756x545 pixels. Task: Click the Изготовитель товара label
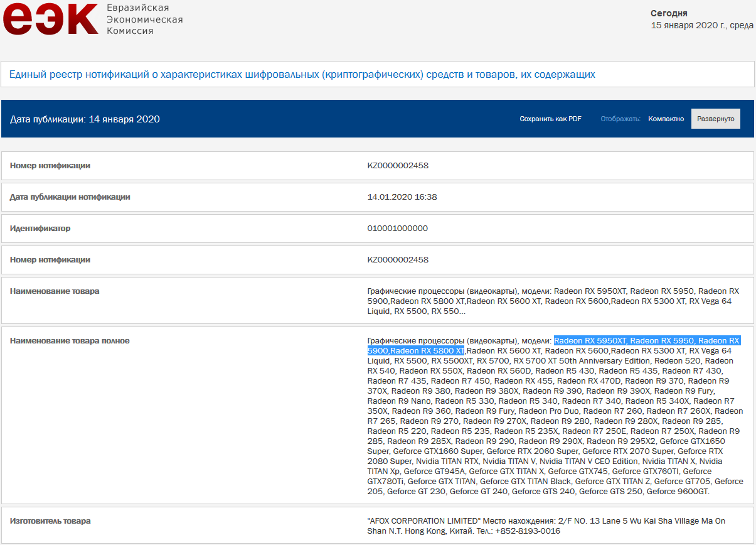pyautogui.click(x=50, y=521)
